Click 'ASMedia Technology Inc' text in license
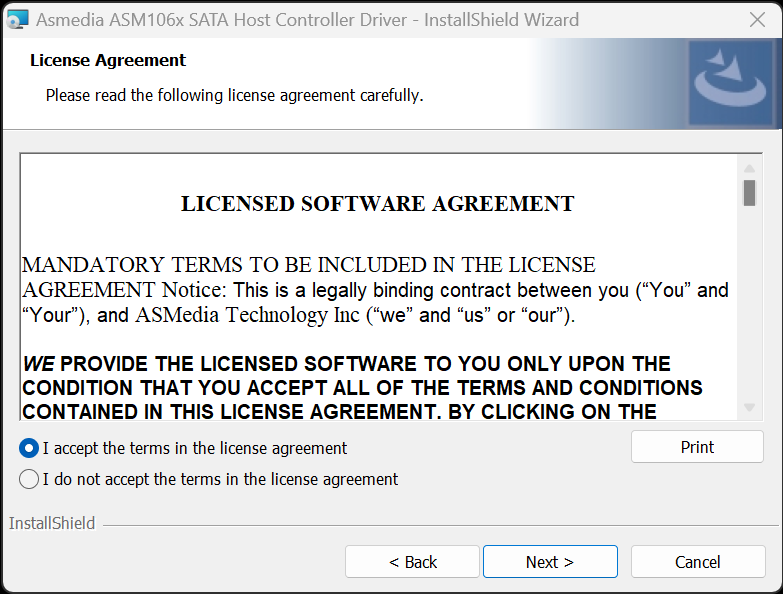 click(247, 315)
